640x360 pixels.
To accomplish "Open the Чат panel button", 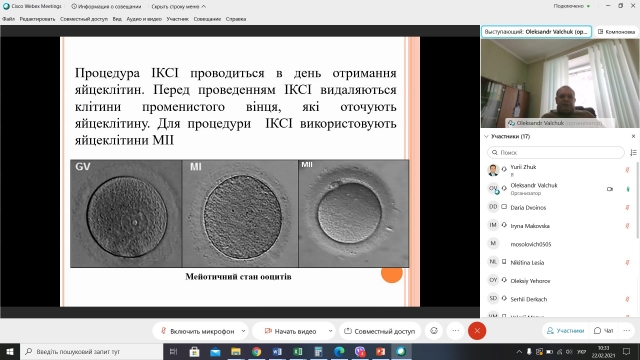I will point(604,331).
